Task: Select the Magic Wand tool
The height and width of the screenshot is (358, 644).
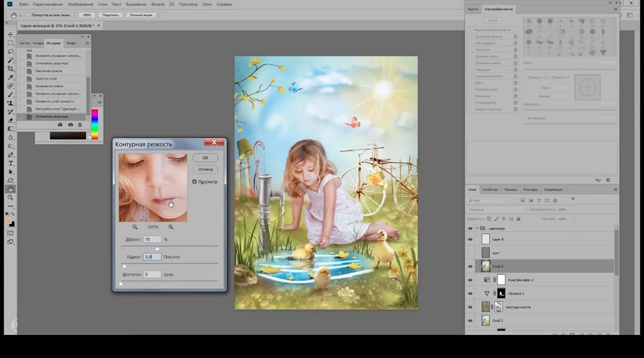Action: pyautogui.click(x=11, y=60)
